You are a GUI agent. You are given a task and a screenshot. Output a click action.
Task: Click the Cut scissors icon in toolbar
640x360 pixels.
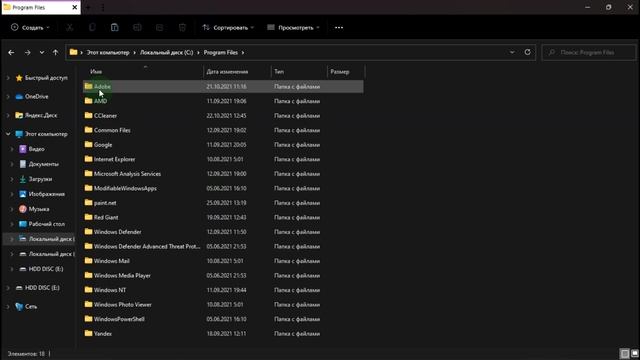click(70, 27)
